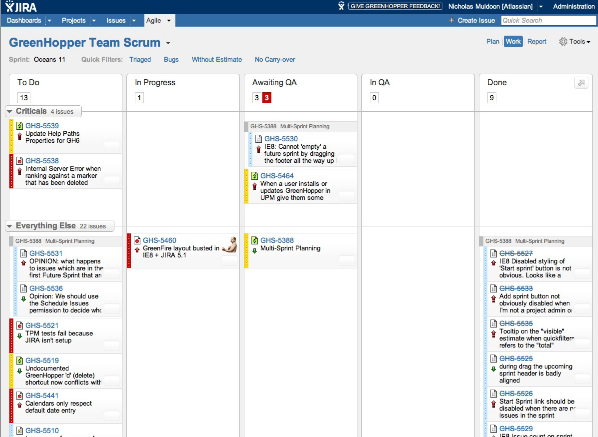Click the priority arrow on the GHS-5388 card

(x=254, y=251)
